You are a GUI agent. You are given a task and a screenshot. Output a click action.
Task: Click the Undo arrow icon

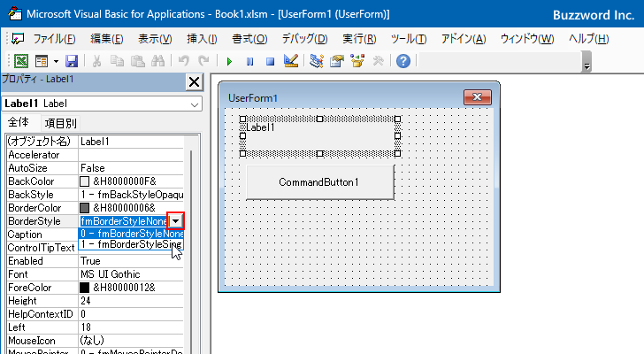click(184, 61)
